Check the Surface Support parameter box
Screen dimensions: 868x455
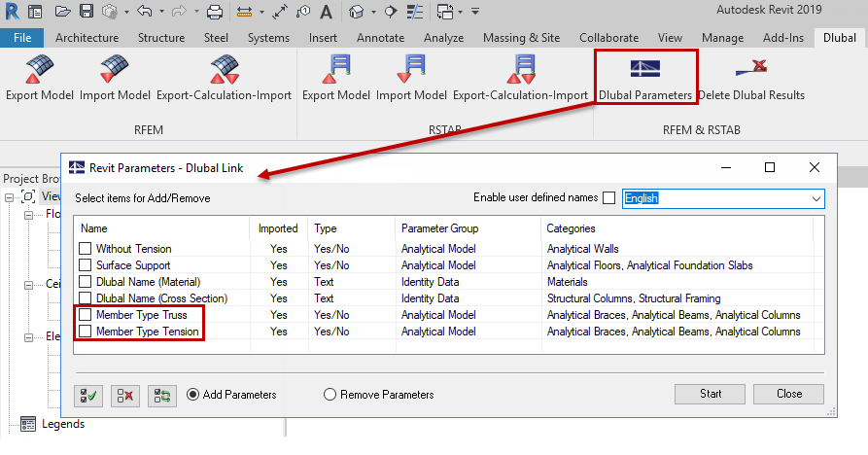(85, 265)
